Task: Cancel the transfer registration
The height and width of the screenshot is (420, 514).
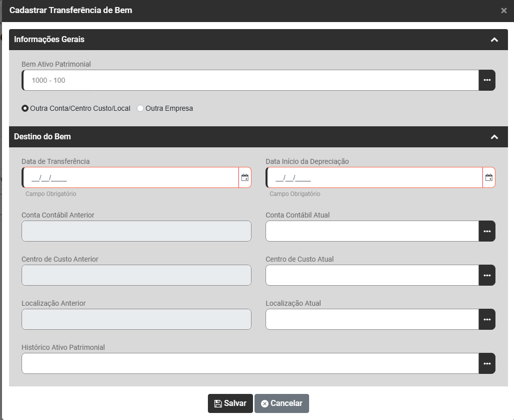Action: 282,403
